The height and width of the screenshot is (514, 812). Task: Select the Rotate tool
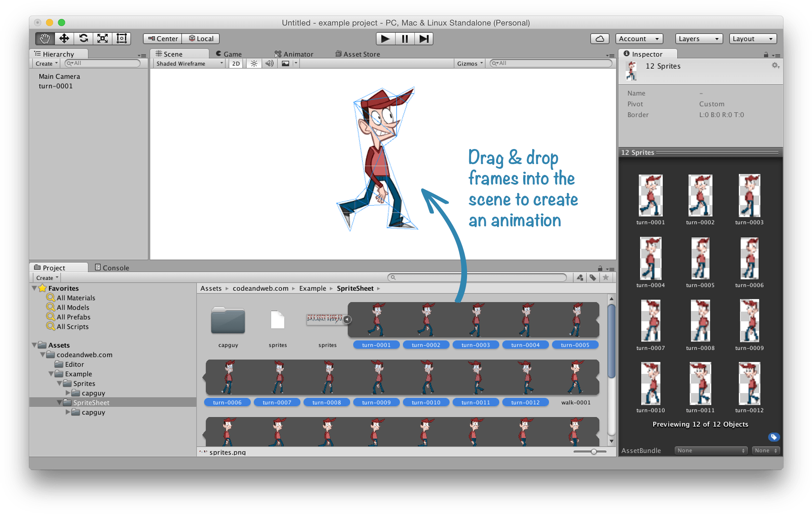pyautogui.click(x=84, y=39)
